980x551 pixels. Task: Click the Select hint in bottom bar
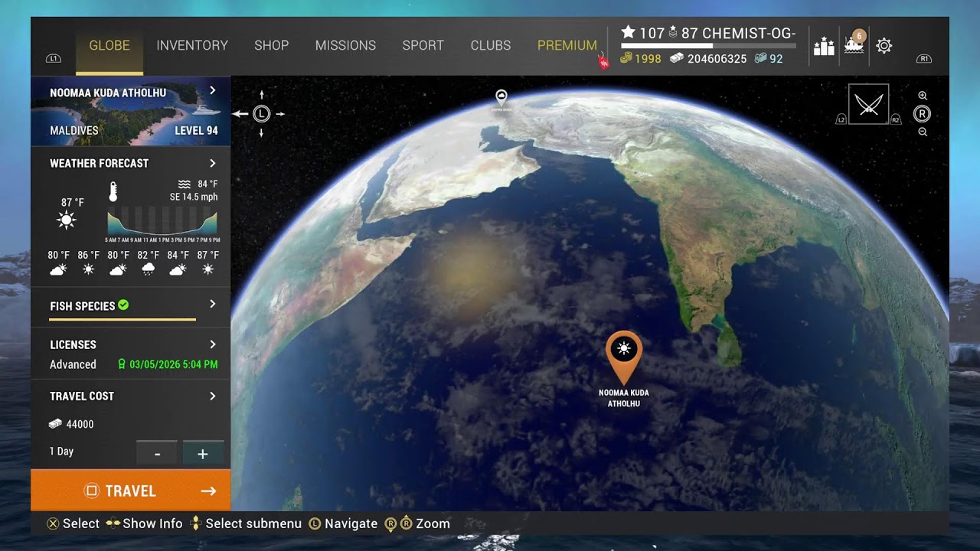click(73, 523)
